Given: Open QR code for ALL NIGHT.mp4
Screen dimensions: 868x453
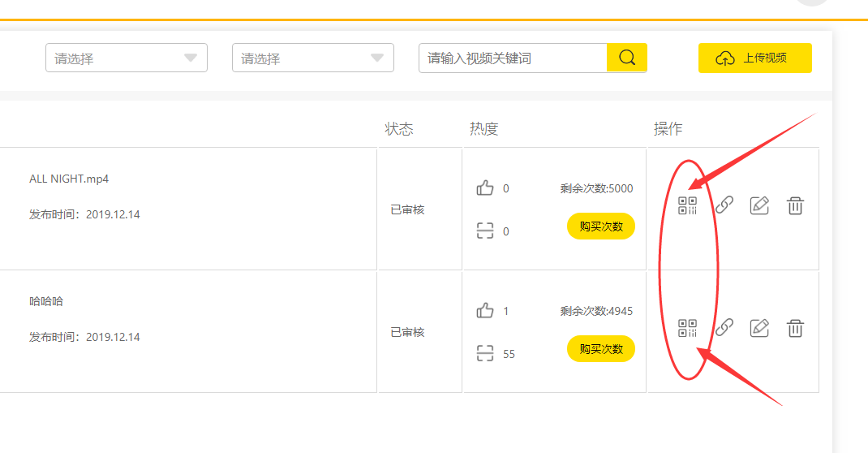Looking at the screenshot, I should [687, 205].
